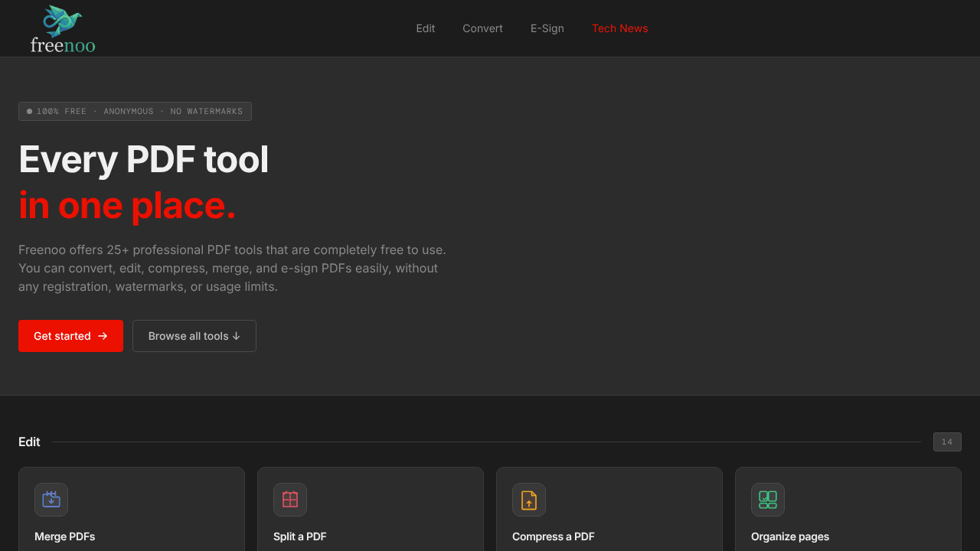The image size is (980, 551).
Task: Open the Split a PDF card title
Action: coord(300,536)
